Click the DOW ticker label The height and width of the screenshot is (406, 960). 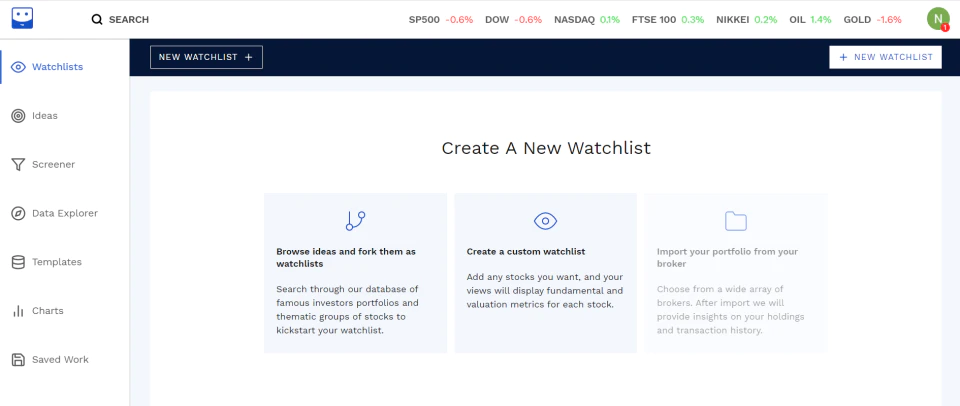[497, 20]
